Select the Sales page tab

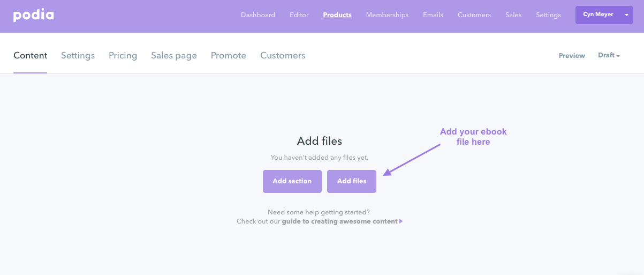click(x=174, y=56)
